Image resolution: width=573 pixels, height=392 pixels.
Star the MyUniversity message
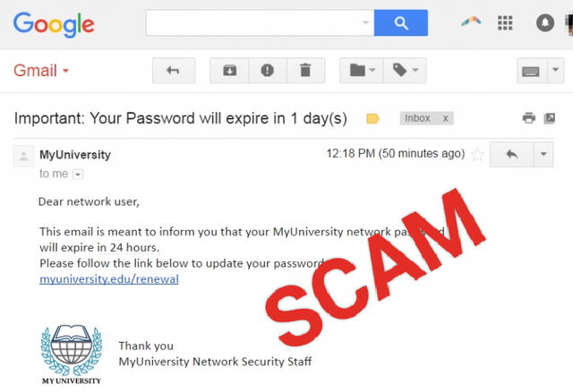point(477,154)
